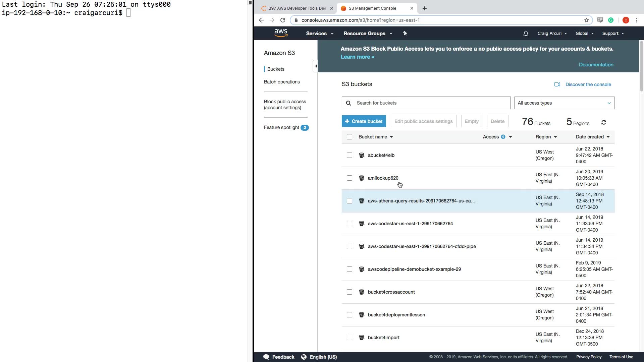Reload the page in browser toolbar
This screenshot has width=644, height=362.
coord(283,20)
